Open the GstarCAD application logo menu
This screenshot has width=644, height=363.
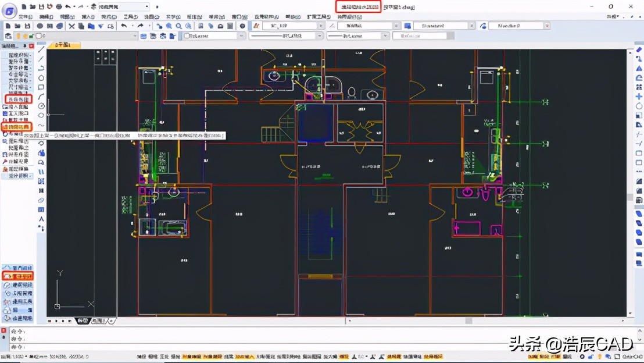9,10
